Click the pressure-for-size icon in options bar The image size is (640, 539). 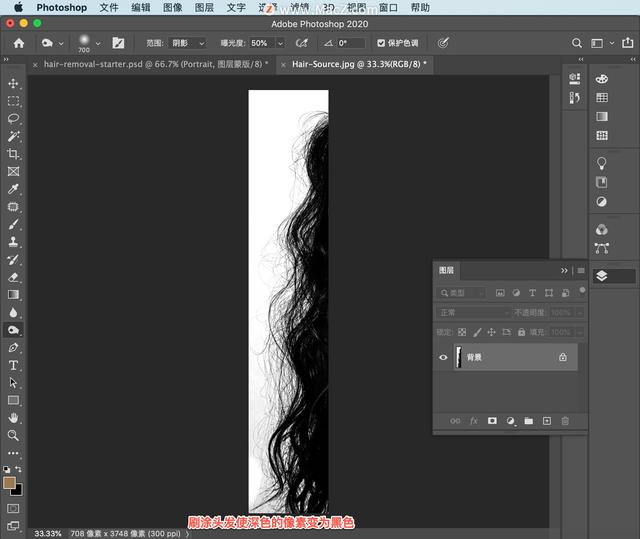click(443, 43)
